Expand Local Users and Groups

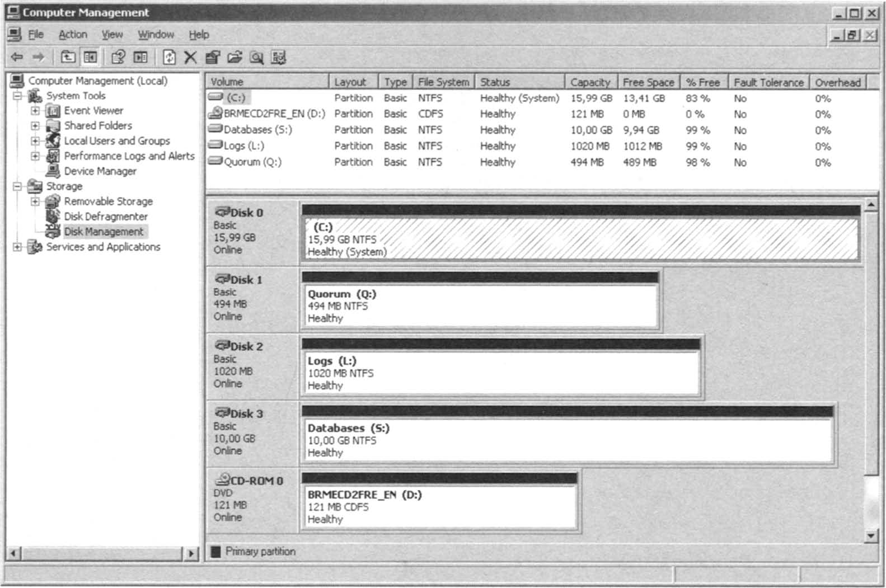(x=35, y=141)
